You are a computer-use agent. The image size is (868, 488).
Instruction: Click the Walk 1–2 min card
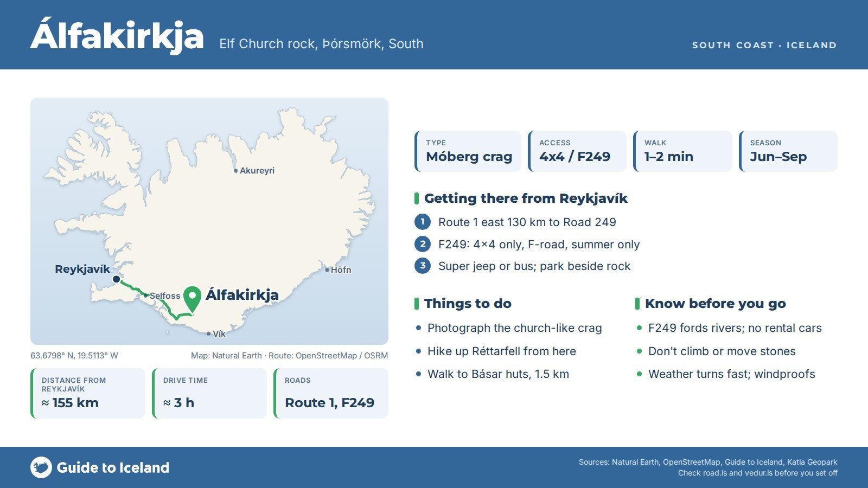click(x=682, y=151)
